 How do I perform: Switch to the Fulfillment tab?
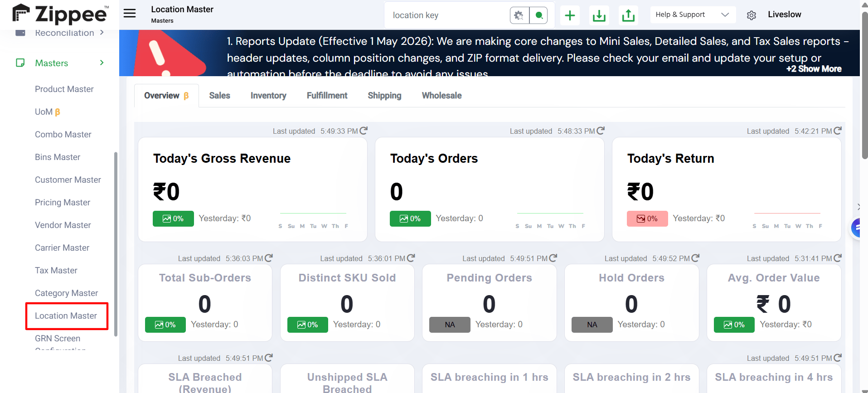[x=327, y=96]
